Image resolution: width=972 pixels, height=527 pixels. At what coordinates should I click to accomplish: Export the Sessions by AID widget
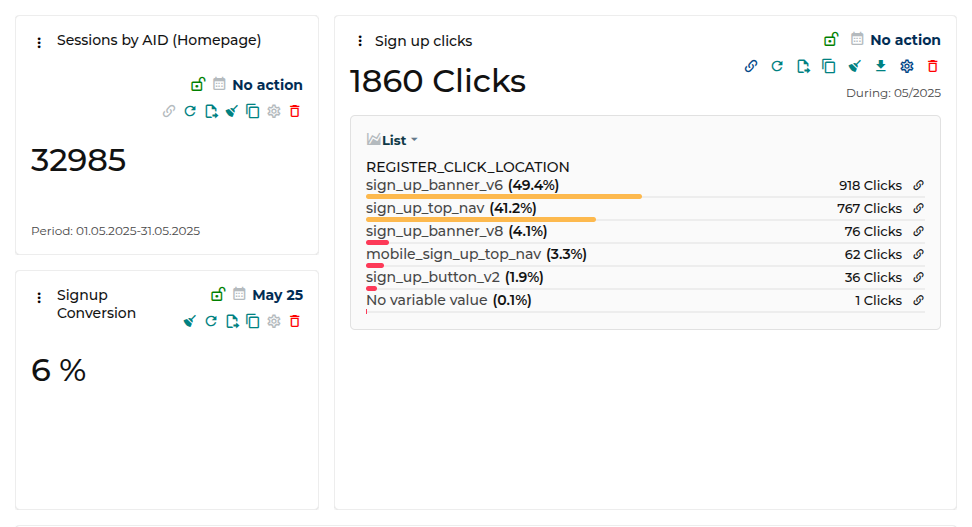[x=211, y=111]
